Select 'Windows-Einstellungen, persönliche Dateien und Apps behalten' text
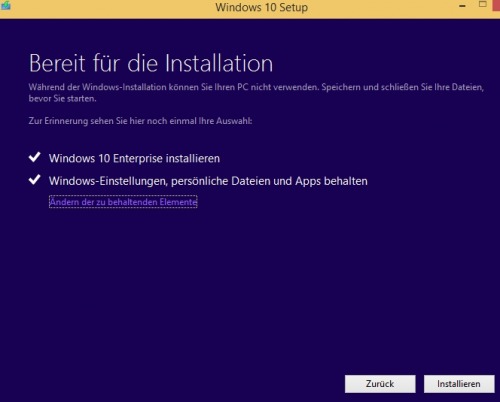The width and height of the screenshot is (500, 402). pyautogui.click(x=208, y=181)
